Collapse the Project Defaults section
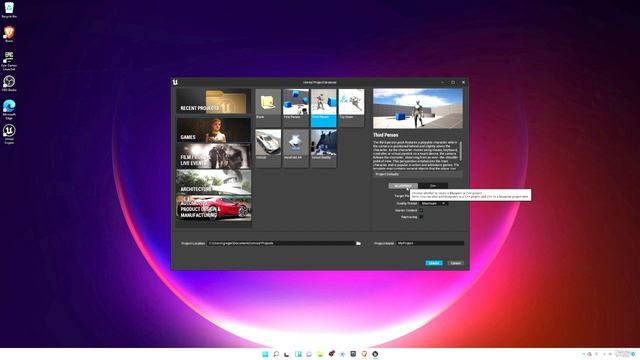 coord(418,174)
